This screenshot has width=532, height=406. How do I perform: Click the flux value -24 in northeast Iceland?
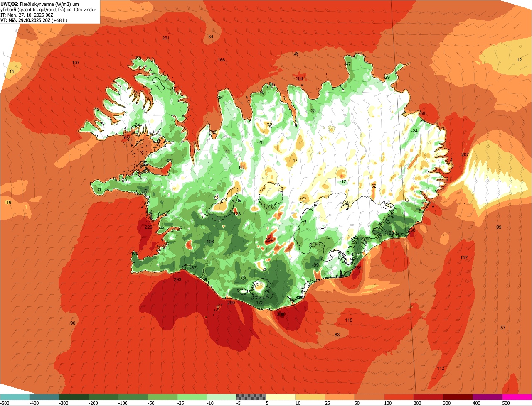tap(414, 131)
